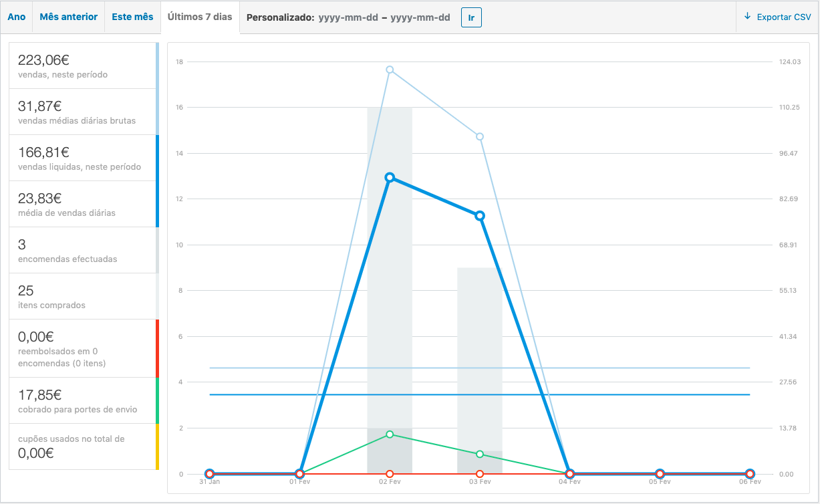This screenshot has height=504, width=820.
Task: Click the red reembolsados legend item
Action: tap(84, 348)
